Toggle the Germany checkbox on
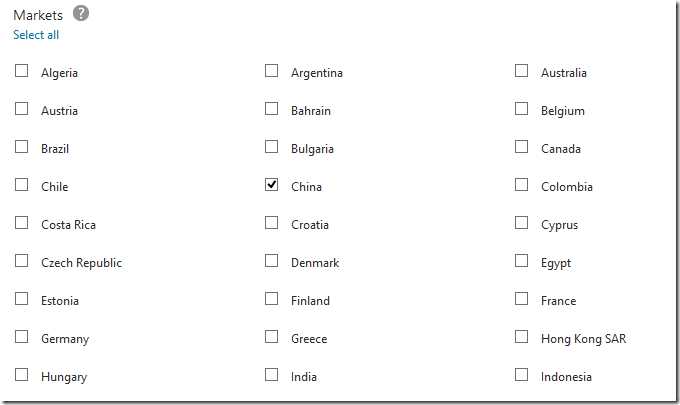The image size is (680, 405). [x=22, y=337]
